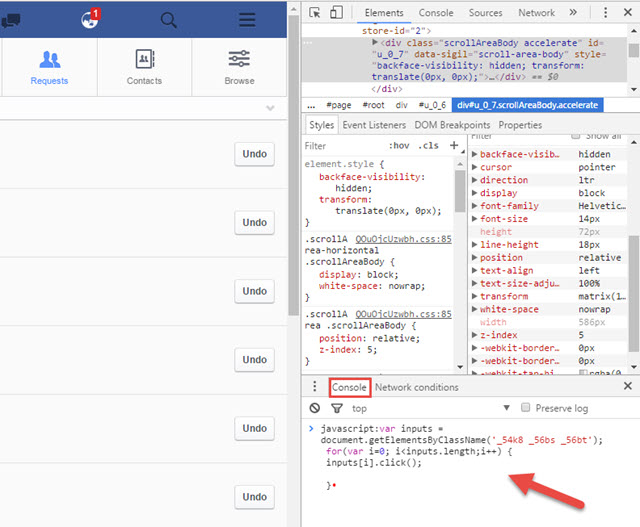This screenshot has height=527, width=640.
Task: Open the top execution context dropdown
Action: pos(431,408)
